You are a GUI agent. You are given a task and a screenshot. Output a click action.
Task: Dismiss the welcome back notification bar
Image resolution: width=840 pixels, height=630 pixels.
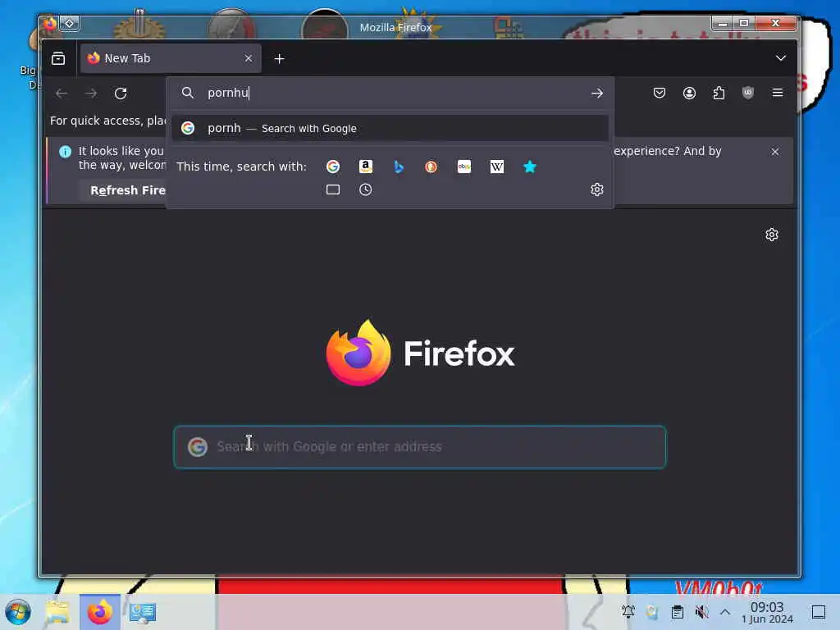[x=774, y=152]
